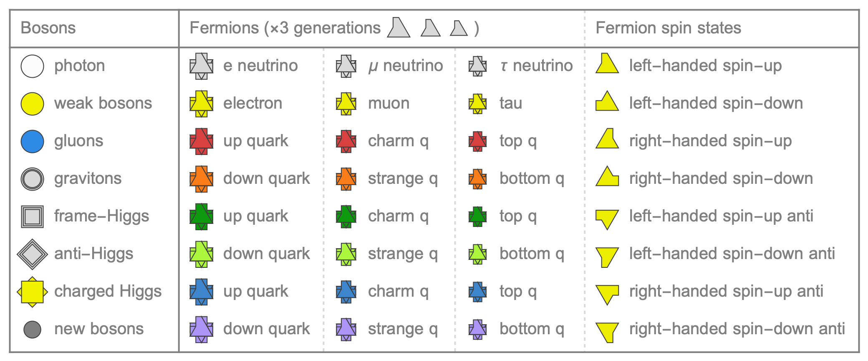The height and width of the screenshot is (361, 868).
Task: Select the yellow weak bosons circle
Action: [x=32, y=104]
